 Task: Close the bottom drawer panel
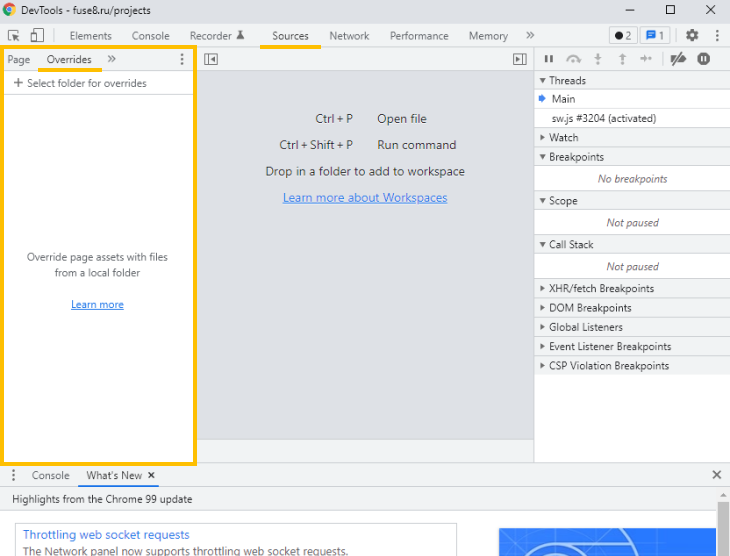click(x=716, y=475)
